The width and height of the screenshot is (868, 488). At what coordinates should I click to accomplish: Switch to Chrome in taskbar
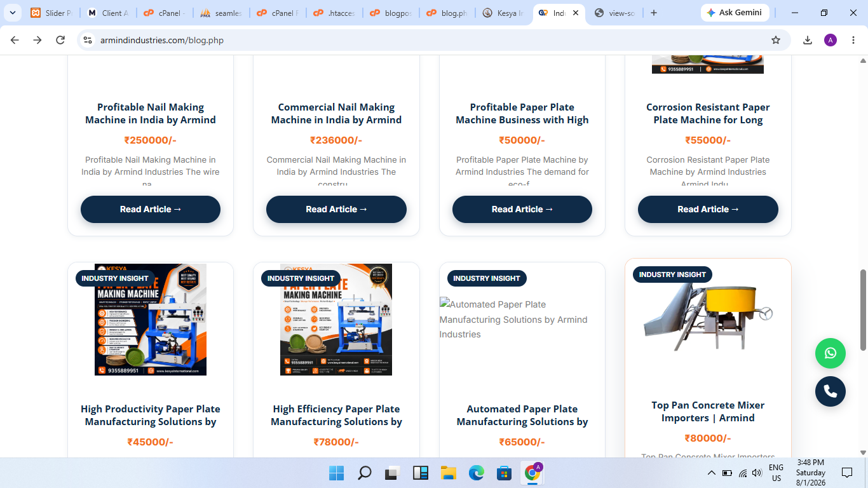(532, 473)
